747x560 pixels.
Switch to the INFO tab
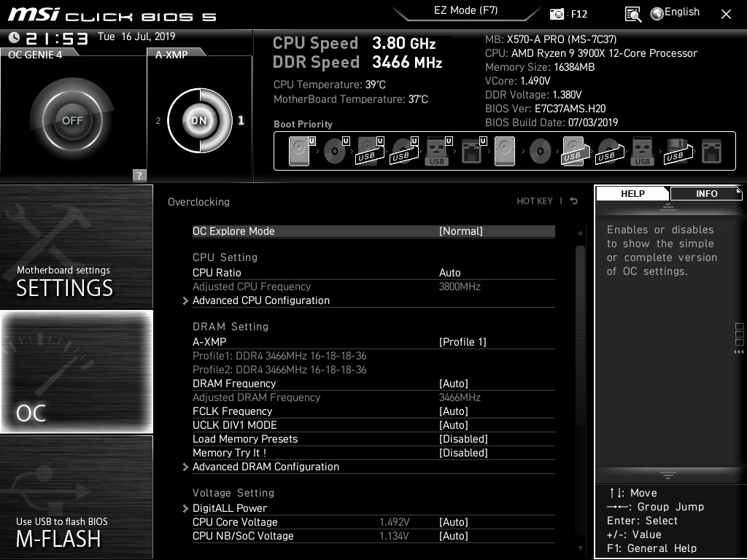click(x=706, y=193)
